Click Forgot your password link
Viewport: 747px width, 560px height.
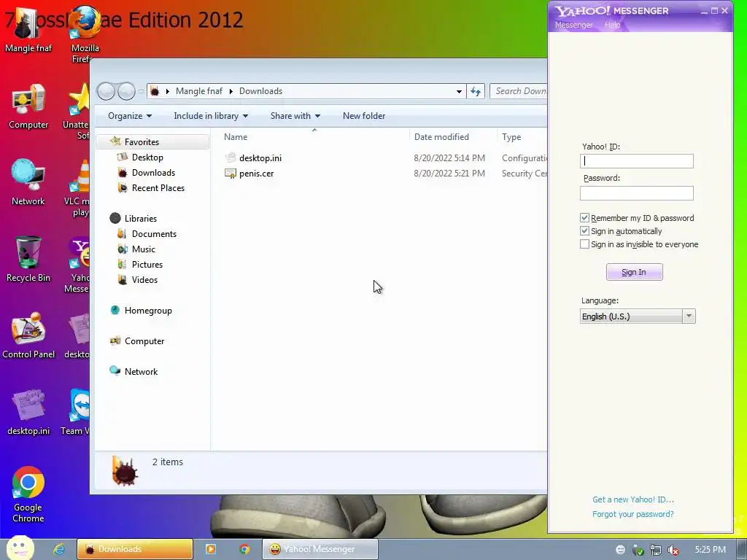632,514
